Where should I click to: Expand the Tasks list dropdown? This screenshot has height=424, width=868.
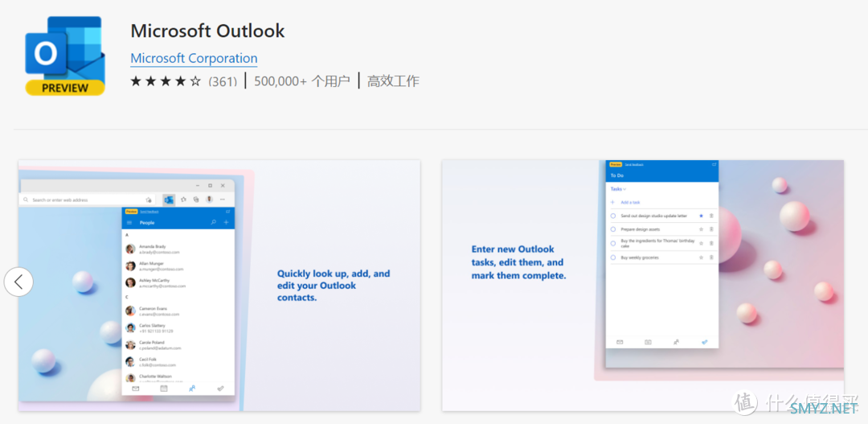(x=618, y=189)
